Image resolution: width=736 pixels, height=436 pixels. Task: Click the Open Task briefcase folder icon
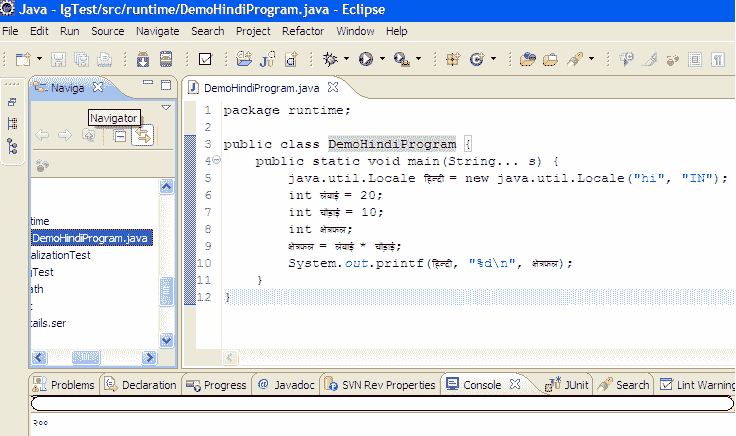(551, 60)
